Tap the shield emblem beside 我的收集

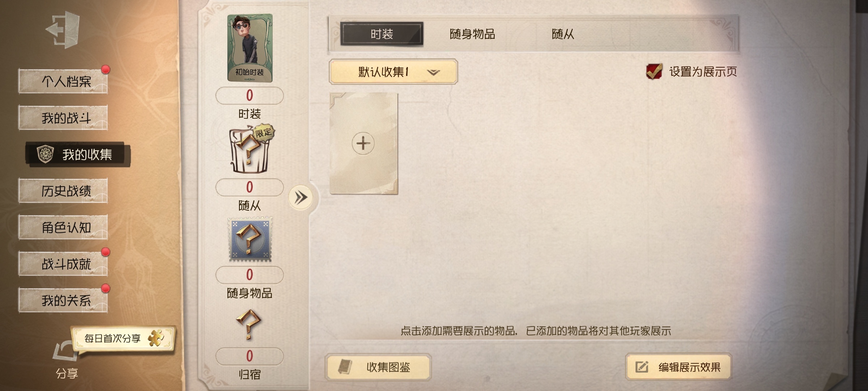[x=46, y=154]
